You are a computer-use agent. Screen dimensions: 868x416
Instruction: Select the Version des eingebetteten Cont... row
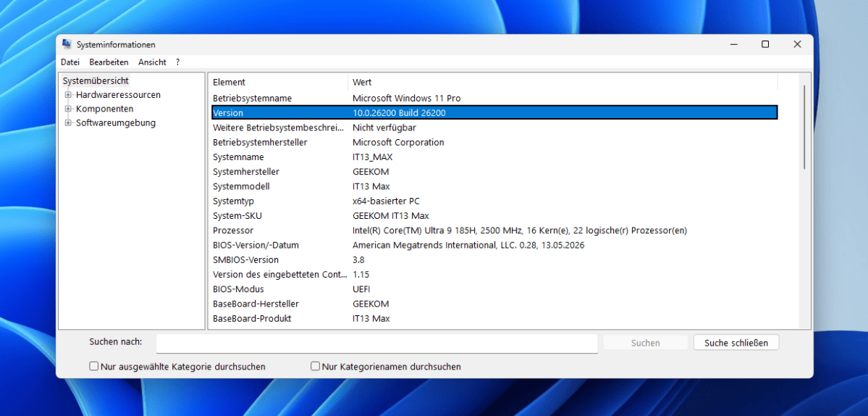[x=494, y=274]
